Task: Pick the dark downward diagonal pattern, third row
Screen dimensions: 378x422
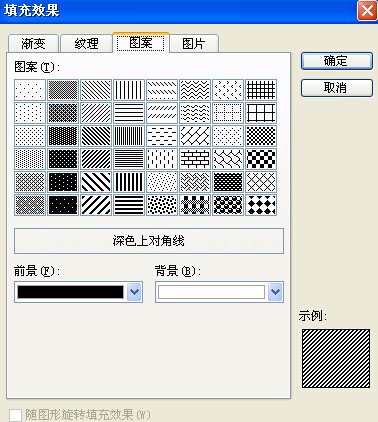Action: coord(96,136)
